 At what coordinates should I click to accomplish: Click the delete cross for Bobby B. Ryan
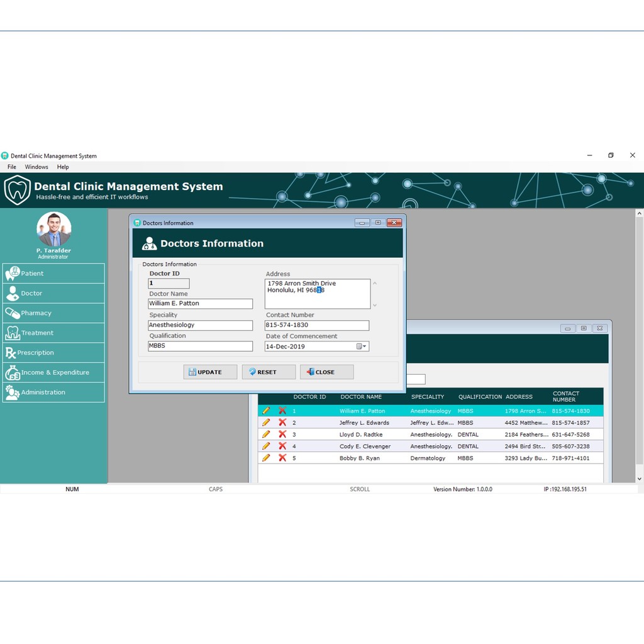point(282,458)
